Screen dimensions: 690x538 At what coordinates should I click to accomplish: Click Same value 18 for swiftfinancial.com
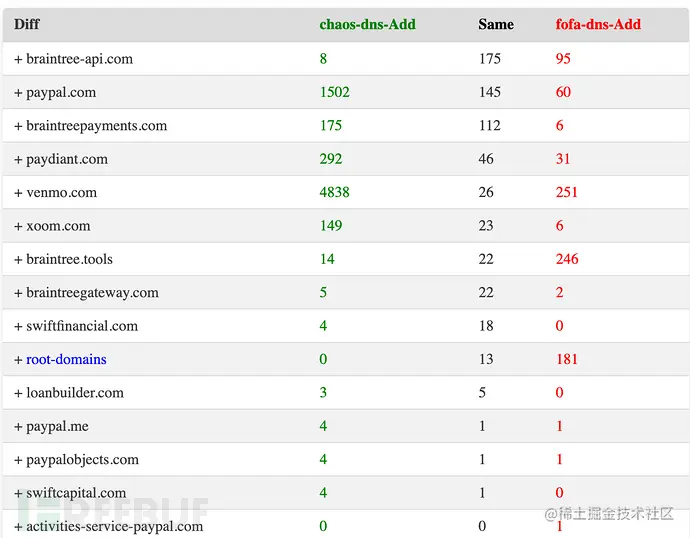pyautogui.click(x=486, y=326)
